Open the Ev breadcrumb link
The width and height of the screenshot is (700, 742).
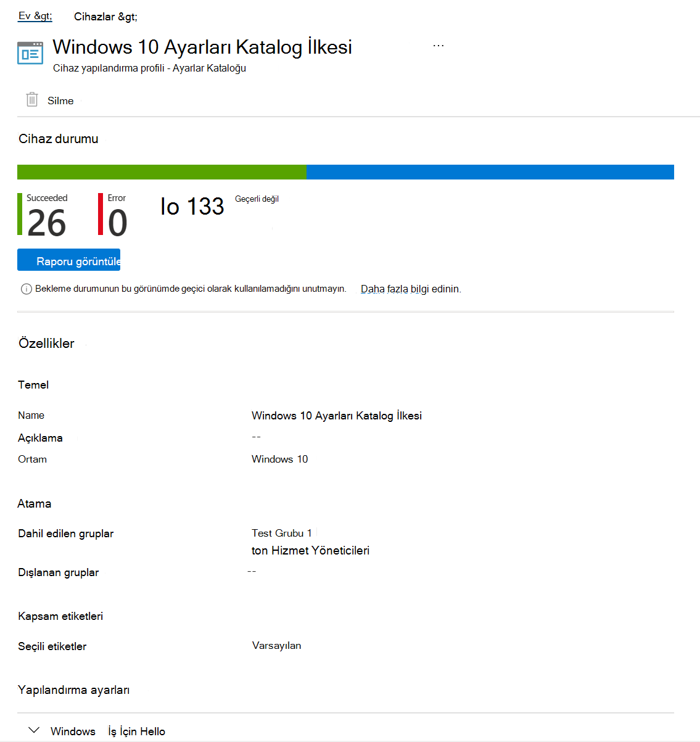[35, 16]
